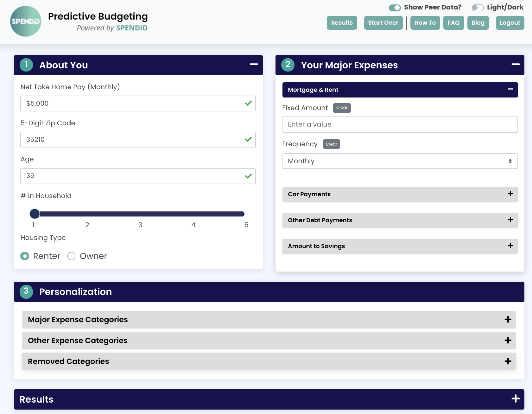Click the Logout button
The image size is (532, 414).
coord(510,23)
